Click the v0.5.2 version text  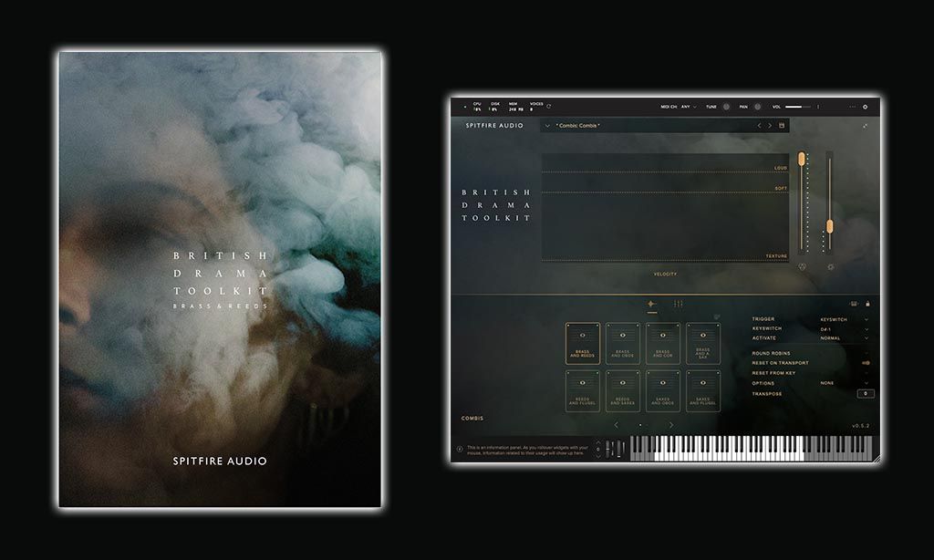click(861, 426)
